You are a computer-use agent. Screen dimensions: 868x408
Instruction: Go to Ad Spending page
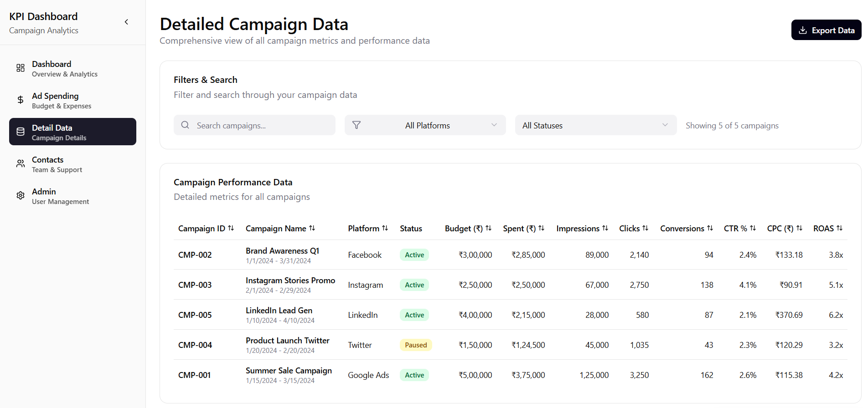72,100
